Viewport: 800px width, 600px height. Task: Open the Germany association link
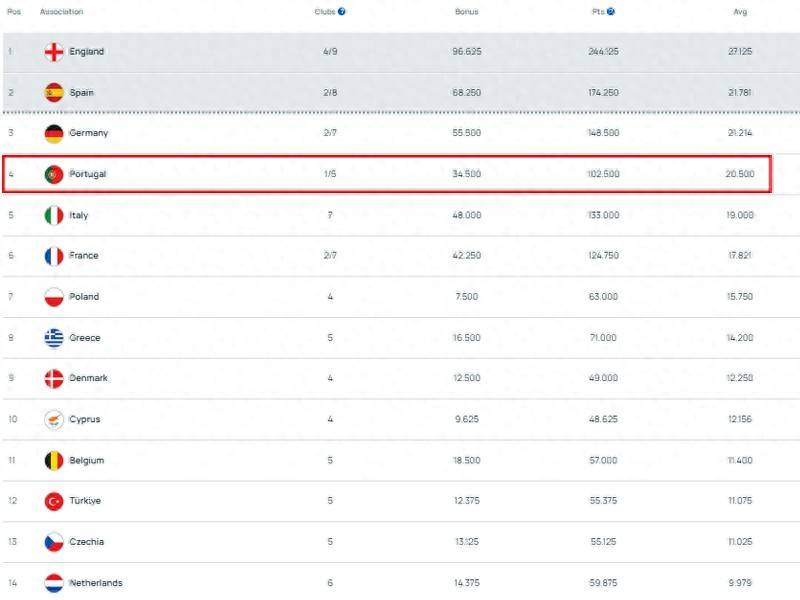coord(89,133)
